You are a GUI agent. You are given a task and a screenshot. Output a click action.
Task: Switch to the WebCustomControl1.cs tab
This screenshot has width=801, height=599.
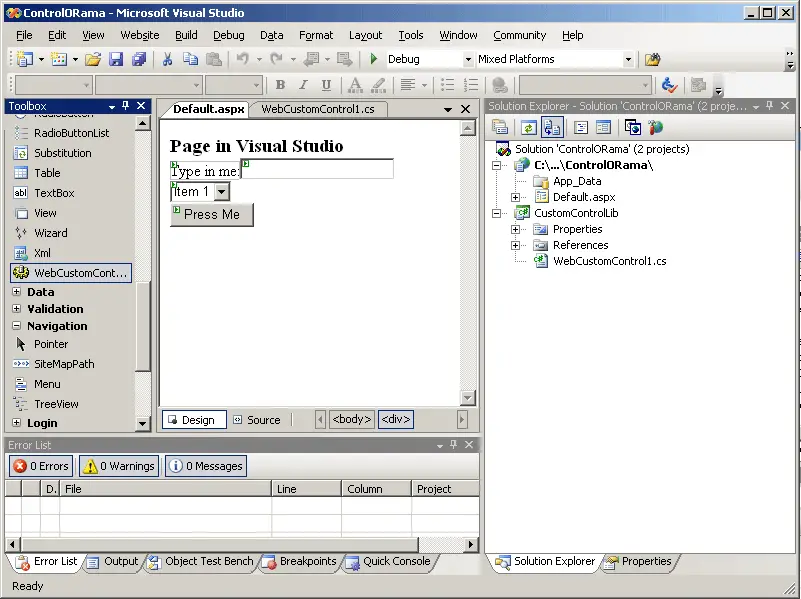[x=318, y=109]
